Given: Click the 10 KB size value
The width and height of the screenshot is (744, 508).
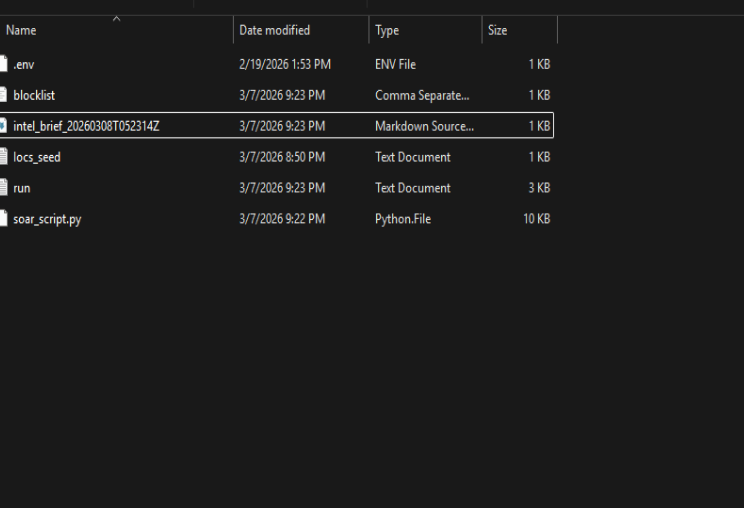Looking at the screenshot, I should 536,219.
